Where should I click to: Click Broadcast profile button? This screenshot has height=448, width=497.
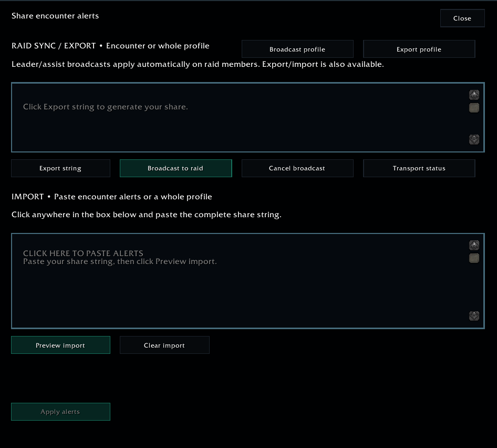pos(297,49)
